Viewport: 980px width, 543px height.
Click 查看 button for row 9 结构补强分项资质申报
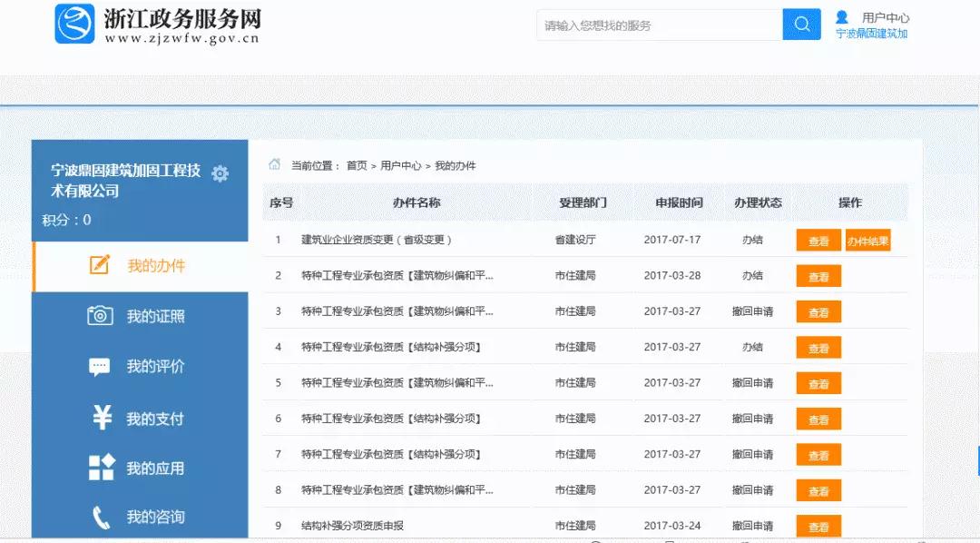tap(818, 526)
